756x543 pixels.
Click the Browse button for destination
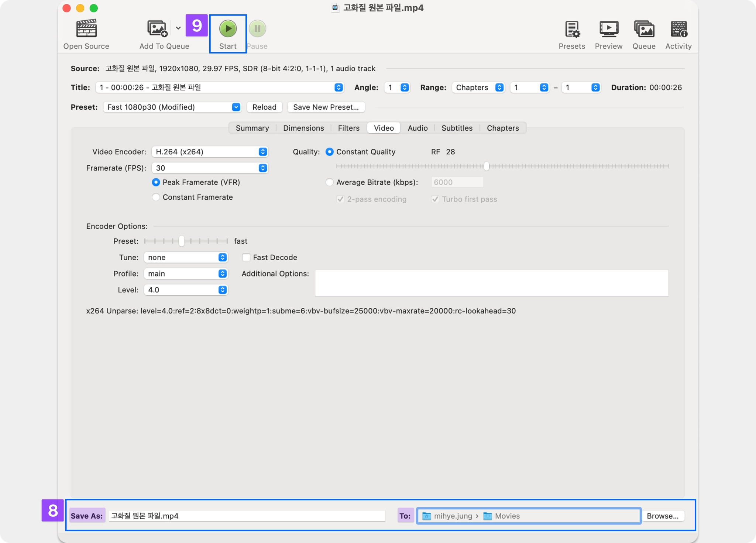coord(663,516)
